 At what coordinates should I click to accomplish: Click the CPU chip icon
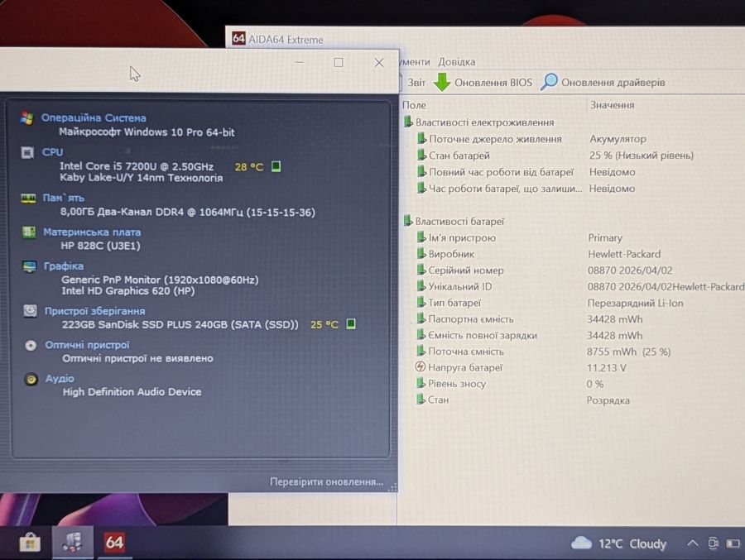(x=27, y=152)
